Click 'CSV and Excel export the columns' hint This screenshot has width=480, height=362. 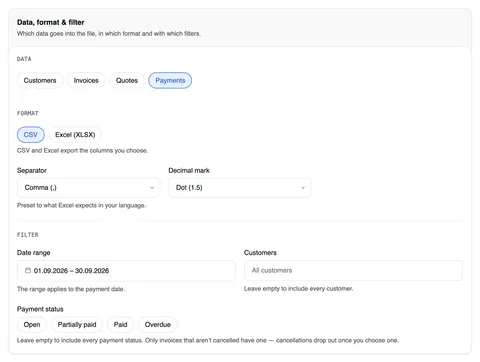82,151
